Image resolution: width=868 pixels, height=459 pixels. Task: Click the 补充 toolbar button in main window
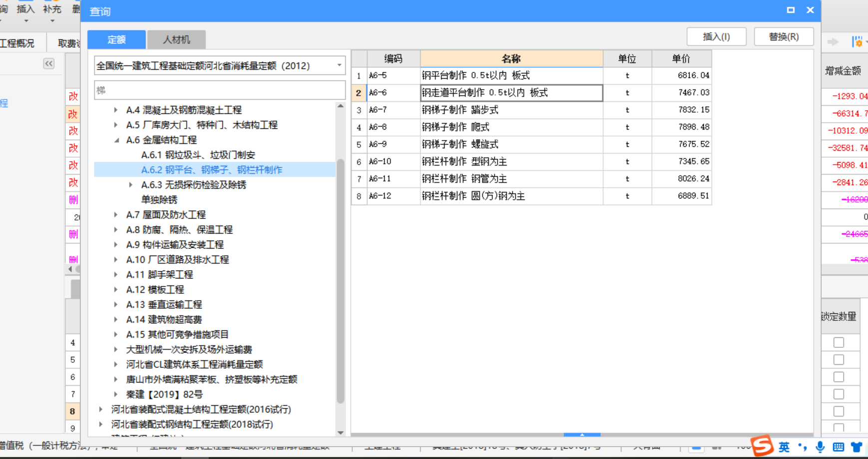click(52, 9)
